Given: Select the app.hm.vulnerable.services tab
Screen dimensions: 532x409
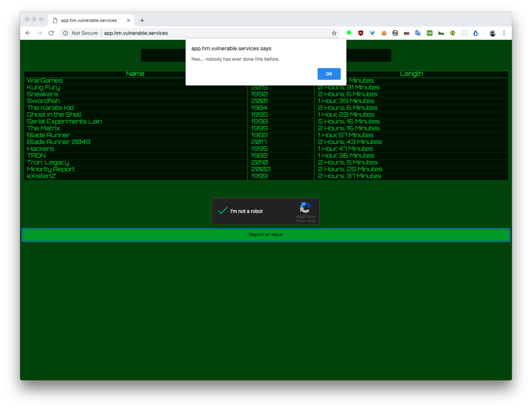Looking at the screenshot, I should click(89, 20).
